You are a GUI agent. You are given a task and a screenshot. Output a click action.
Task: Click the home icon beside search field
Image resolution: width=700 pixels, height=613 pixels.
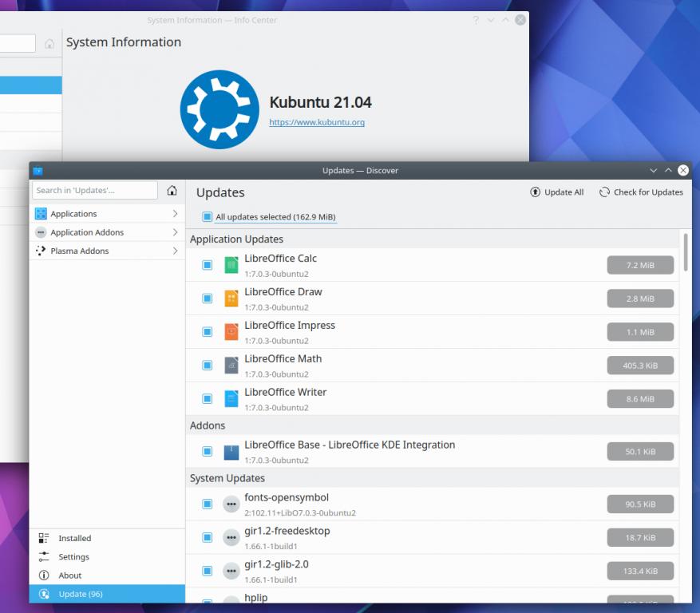[x=172, y=190]
